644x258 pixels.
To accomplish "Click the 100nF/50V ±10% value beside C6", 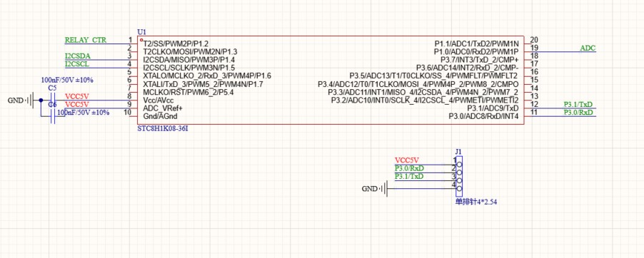I will click(84, 113).
